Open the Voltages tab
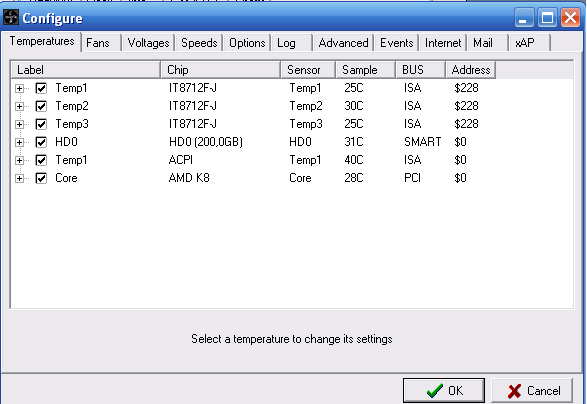This screenshot has height=404, width=587. coord(148,43)
